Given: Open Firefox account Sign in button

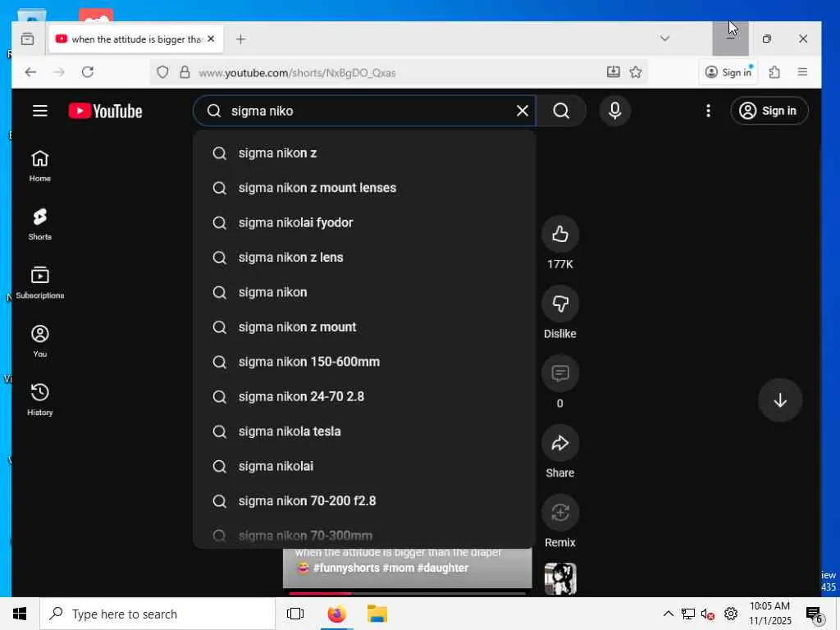Looking at the screenshot, I should pyautogui.click(x=728, y=72).
